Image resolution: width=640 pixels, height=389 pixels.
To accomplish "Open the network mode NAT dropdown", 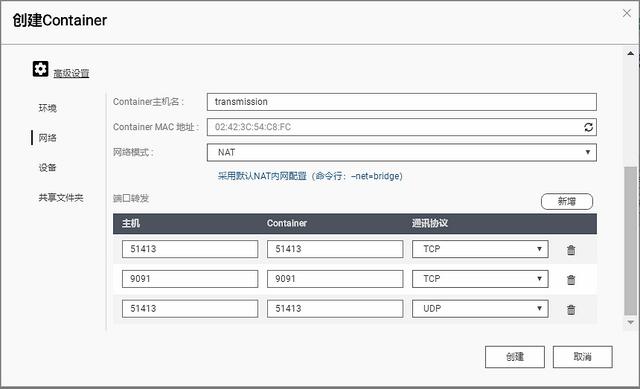I will click(x=402, y=152).
